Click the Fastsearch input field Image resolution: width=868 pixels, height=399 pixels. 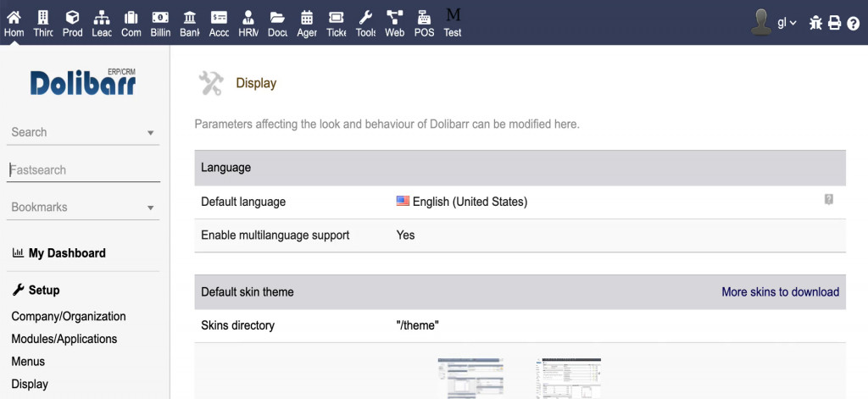point(83,170)
